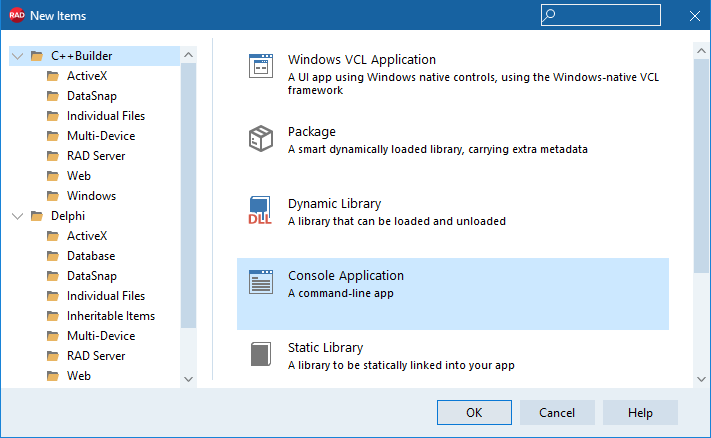Click 'A command-line app' description
Viewport: 711px width, 438px height.
pyautogui.click(x=341, y=293)
